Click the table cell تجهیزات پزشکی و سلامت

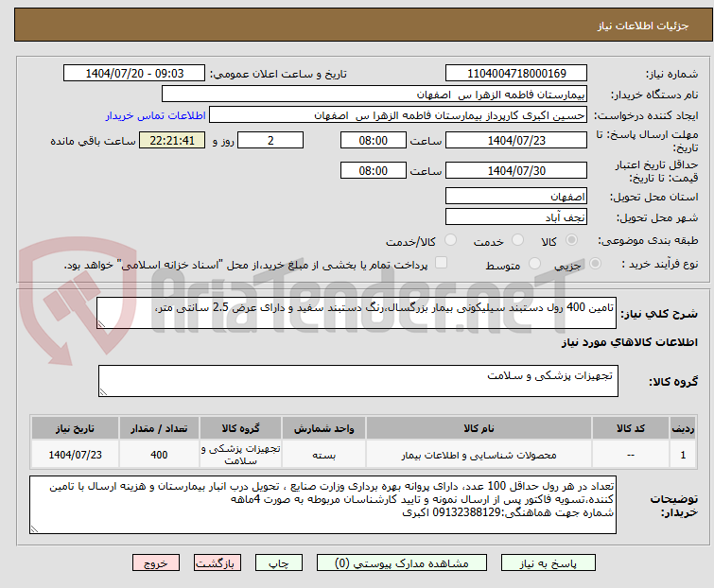coord(240,455)
